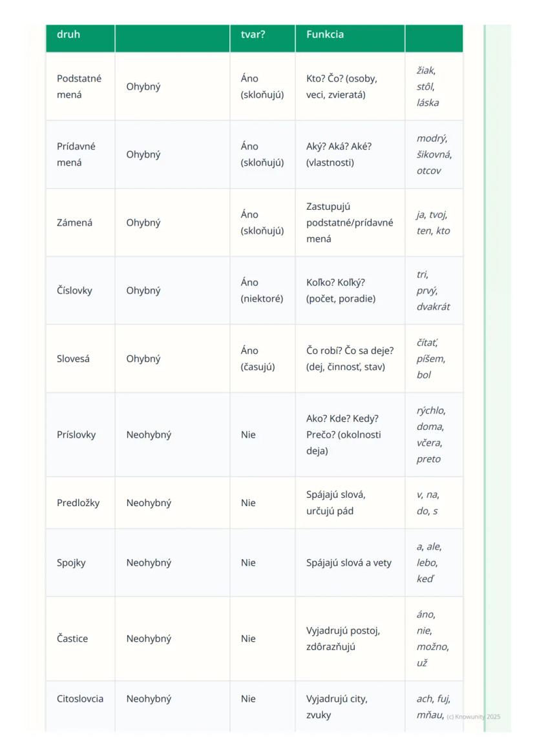
Task: Select the "Prídavné mená" cell
Action: [x=76, y=154]
